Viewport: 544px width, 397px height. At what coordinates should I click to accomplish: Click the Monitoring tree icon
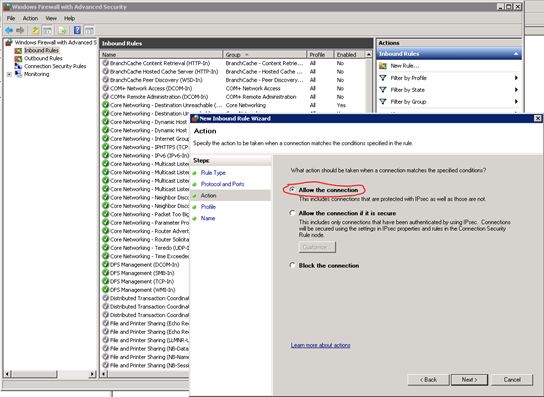tap(18, 74)
